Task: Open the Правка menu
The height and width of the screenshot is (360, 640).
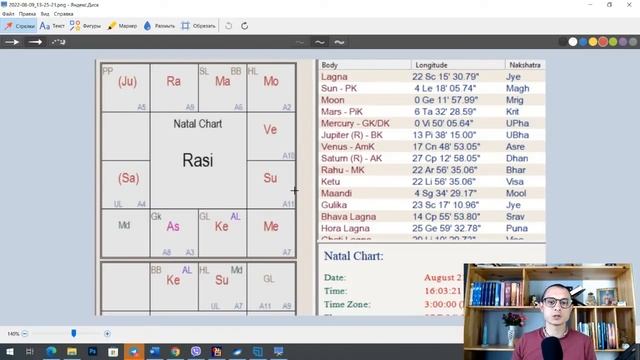Action: pyautogui.click(x=27, y=14)
